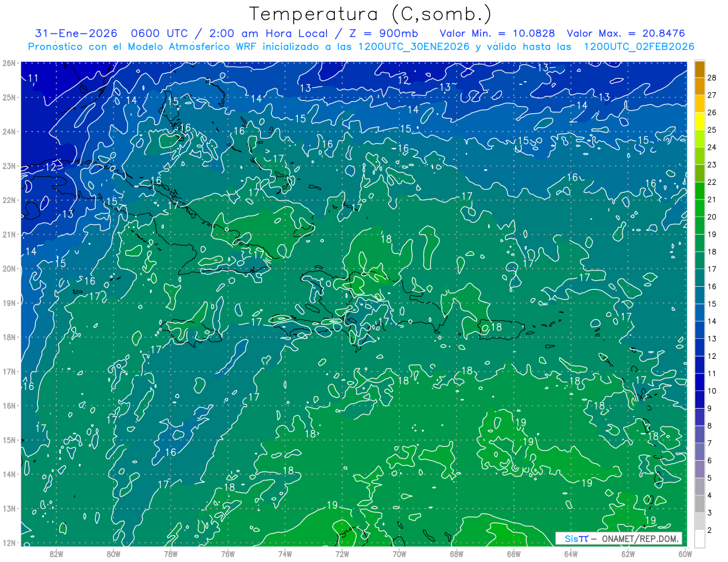728x562 pixels.
Task: Click the "64W" longitude axis label
Action: 570,554
